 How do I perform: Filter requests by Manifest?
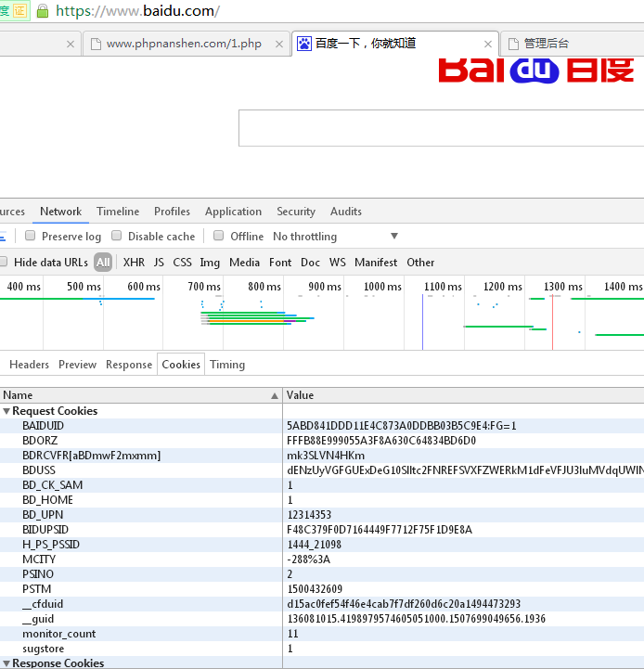[376, 263]
